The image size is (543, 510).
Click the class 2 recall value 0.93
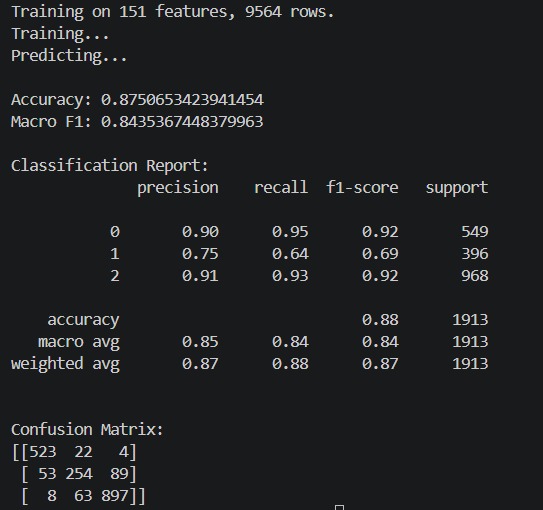(x=290, y=276)
